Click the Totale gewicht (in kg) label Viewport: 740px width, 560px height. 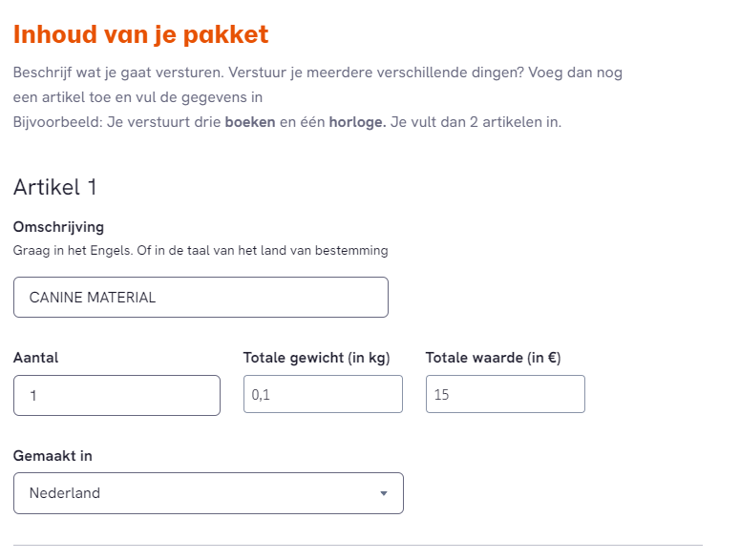(317, 358)
